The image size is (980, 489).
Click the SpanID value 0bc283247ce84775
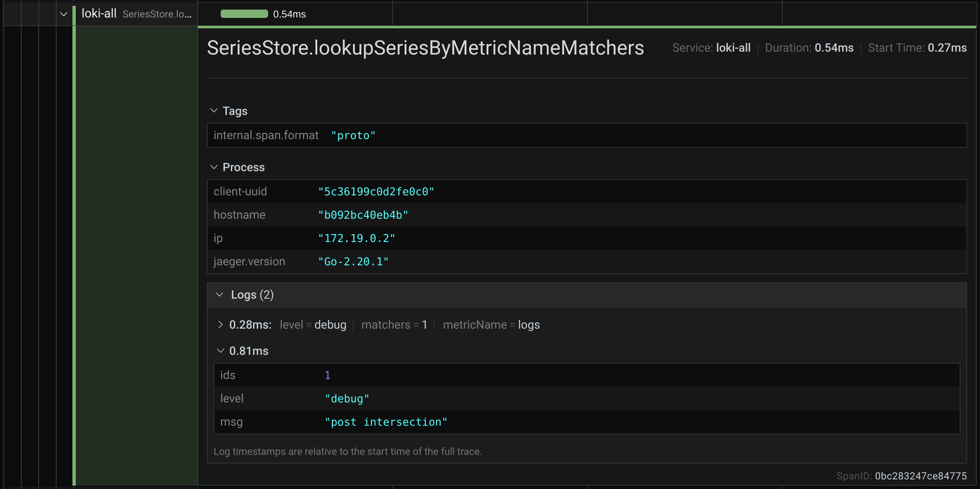pos(920,476)
